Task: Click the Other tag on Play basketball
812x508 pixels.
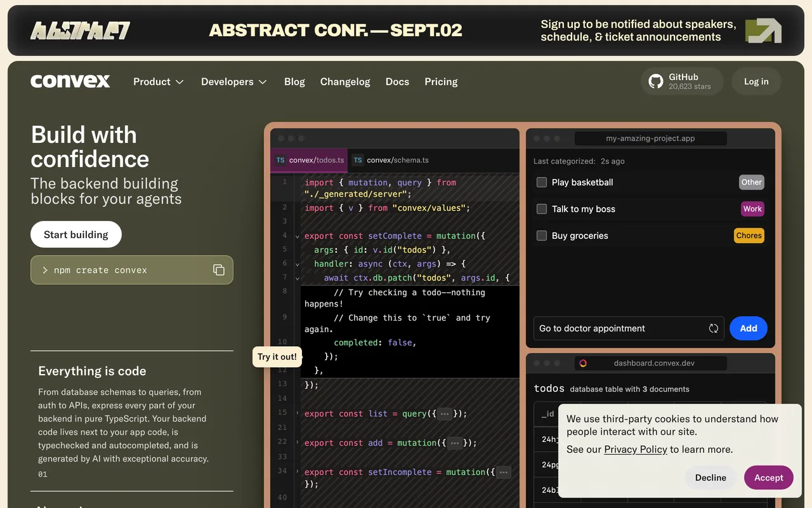Action: 752,182
